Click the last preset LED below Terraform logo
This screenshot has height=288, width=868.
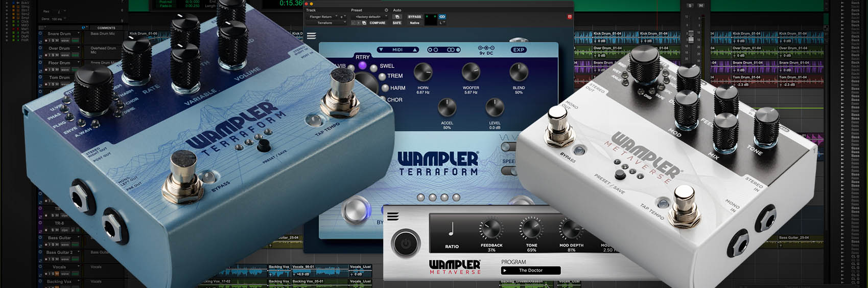[x=456, y=197]
